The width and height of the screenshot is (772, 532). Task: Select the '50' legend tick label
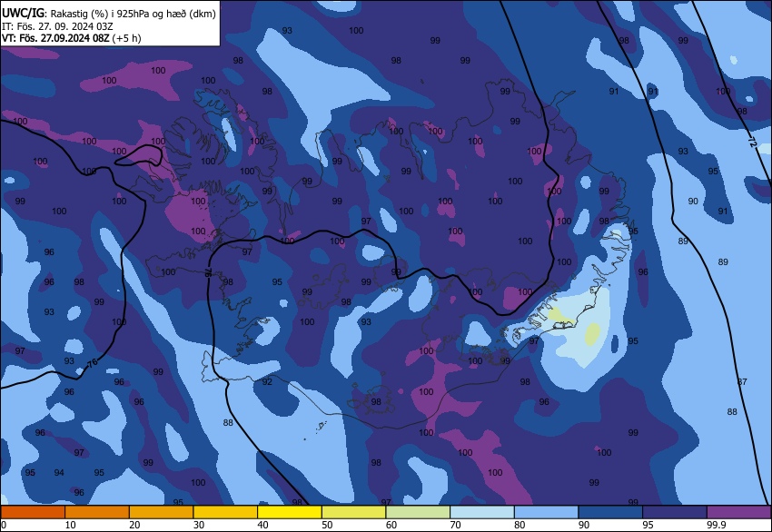[327, 525]
